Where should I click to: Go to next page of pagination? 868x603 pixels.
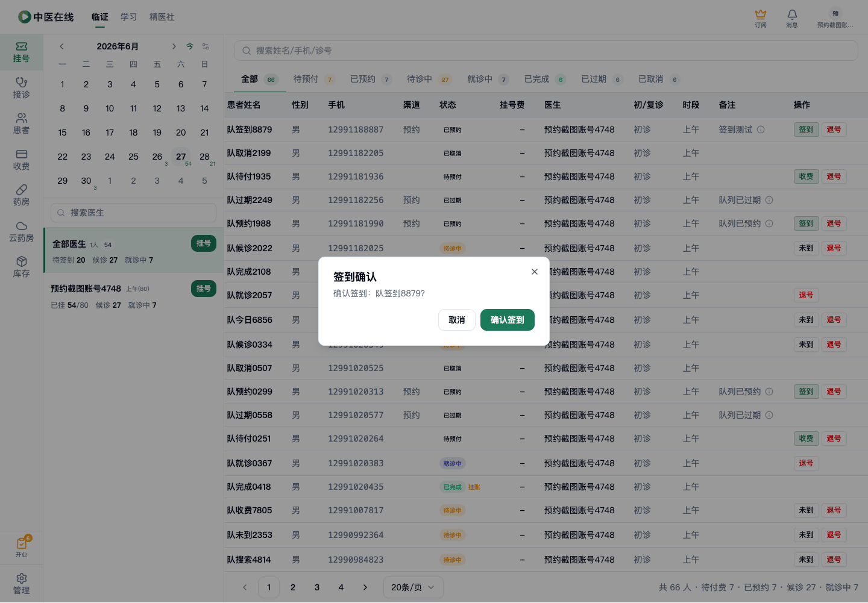pos(365,587)
